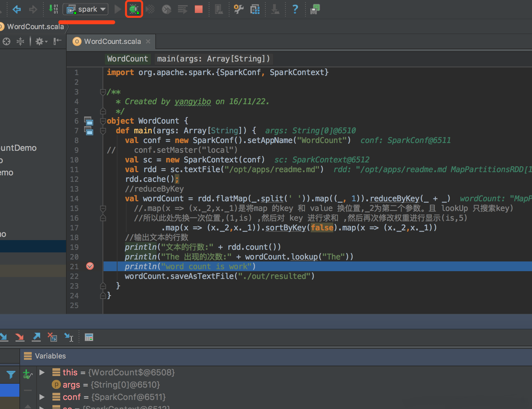The height and width of the screenshot is (409, 532).
Task: Click the reduceByKey call on line 14
Action: 394,198
